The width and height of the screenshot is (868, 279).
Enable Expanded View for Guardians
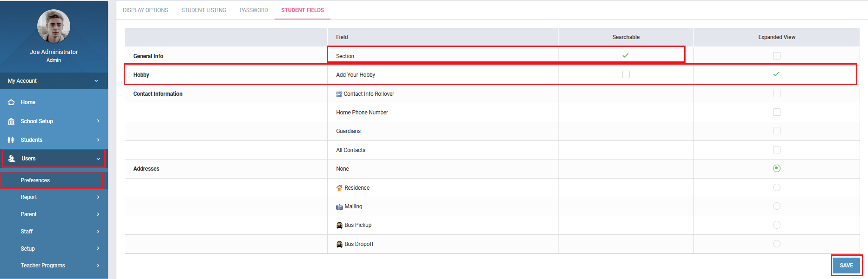(x=777, y=131)
